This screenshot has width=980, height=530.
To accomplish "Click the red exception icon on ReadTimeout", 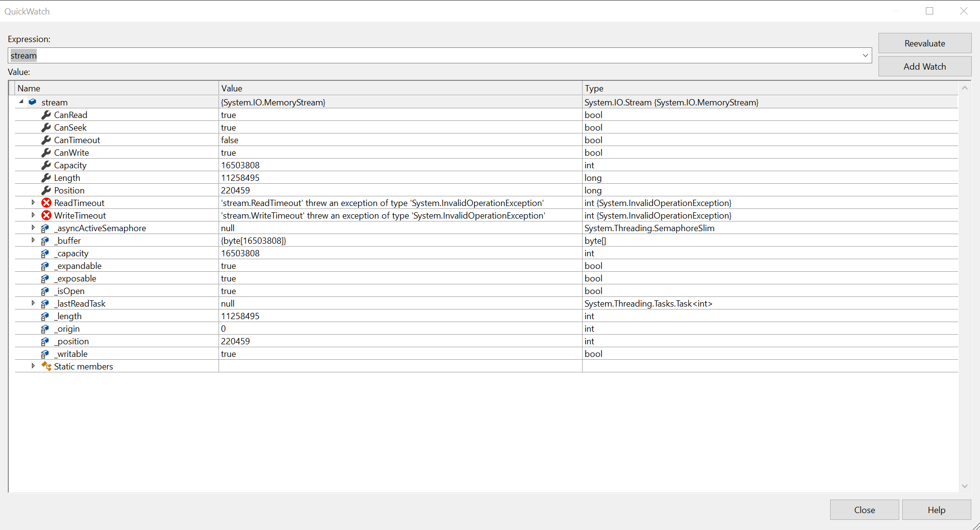I will point(46,203).
